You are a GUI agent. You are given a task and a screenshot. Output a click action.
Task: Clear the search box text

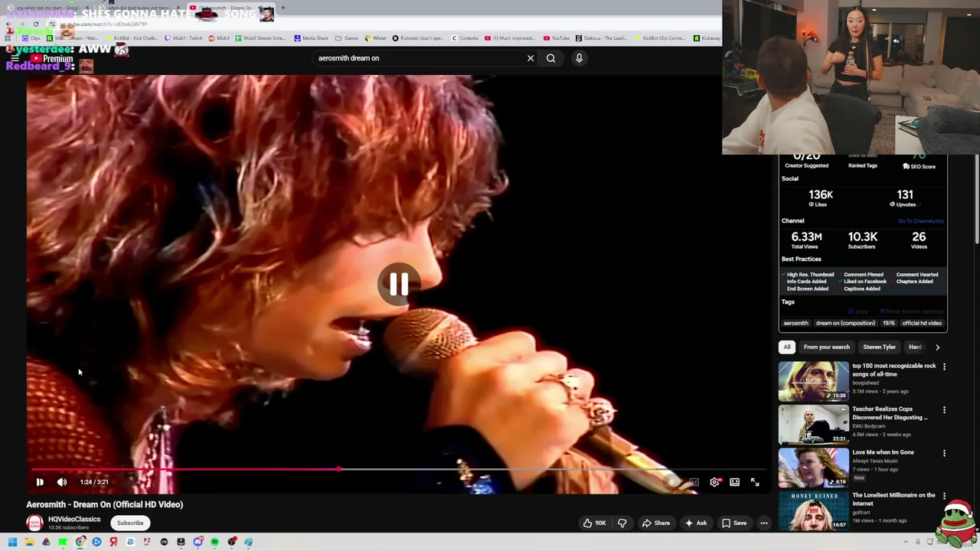click(x=530, y=58)
